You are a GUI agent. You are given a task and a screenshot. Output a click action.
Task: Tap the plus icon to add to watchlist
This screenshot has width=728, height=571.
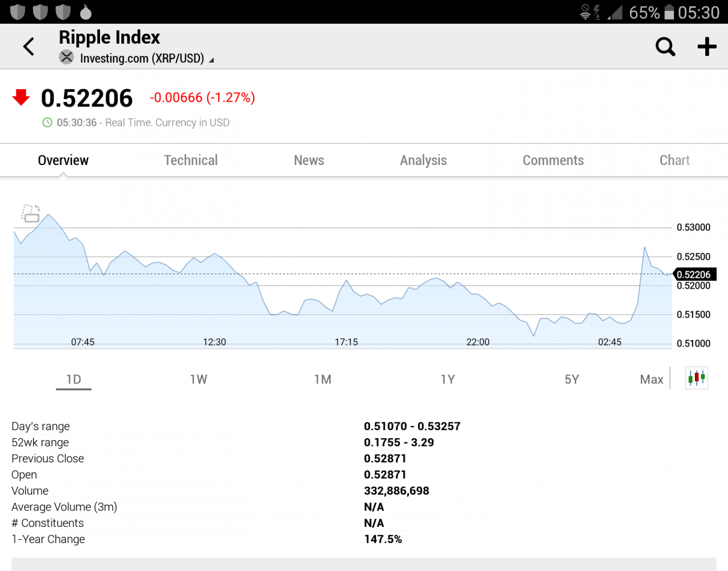[707, 47]
